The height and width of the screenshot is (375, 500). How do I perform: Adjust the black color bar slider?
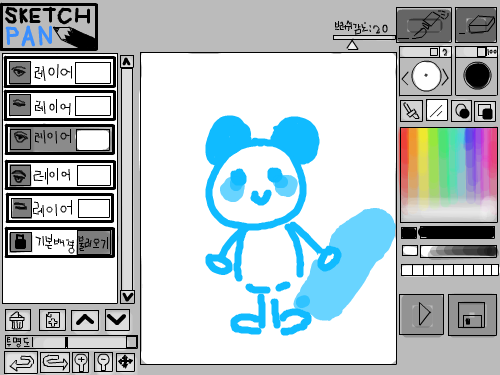point(457,233)
